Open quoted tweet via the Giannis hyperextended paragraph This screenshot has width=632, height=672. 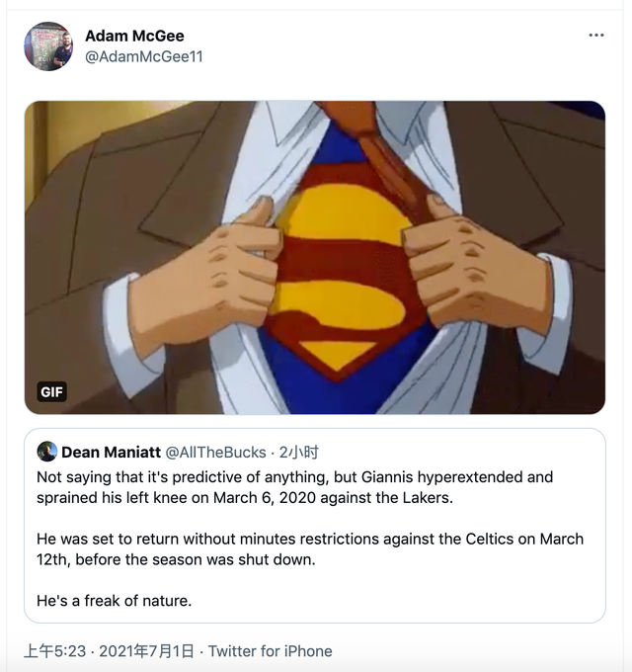pos(294,487)
